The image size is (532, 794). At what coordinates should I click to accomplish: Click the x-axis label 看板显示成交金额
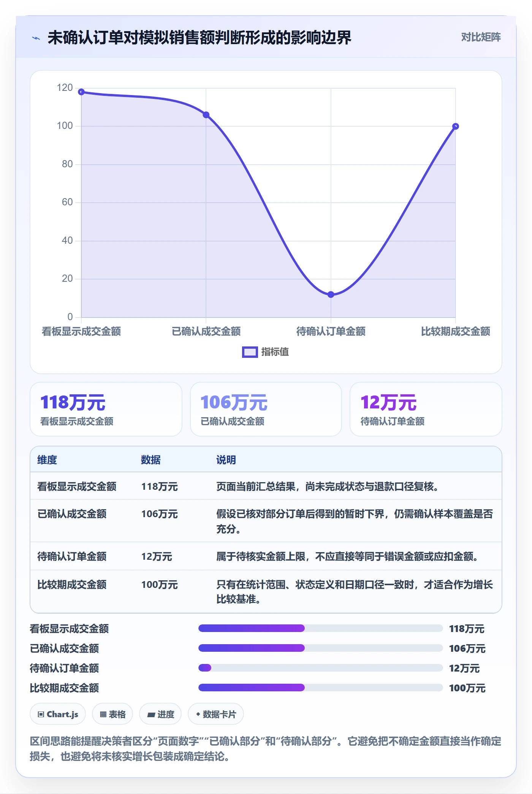[81, 332]
